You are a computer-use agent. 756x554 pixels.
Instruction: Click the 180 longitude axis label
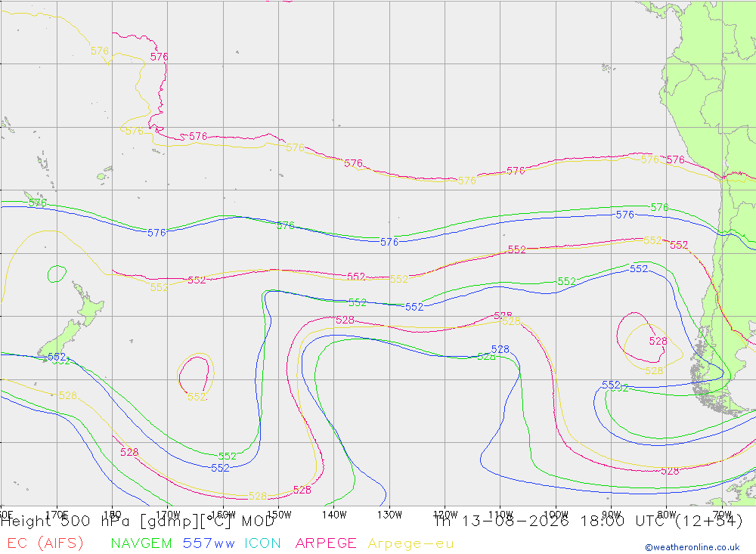tap(113, 515)
